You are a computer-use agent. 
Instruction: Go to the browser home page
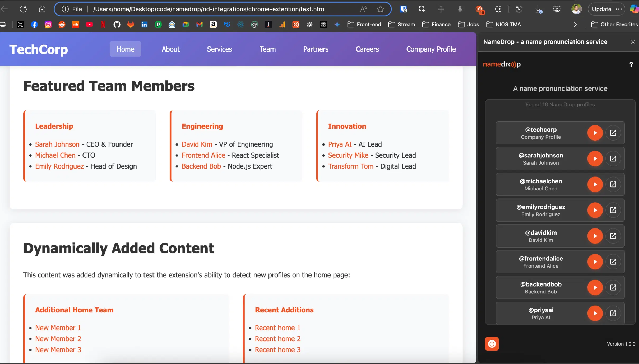42,9
